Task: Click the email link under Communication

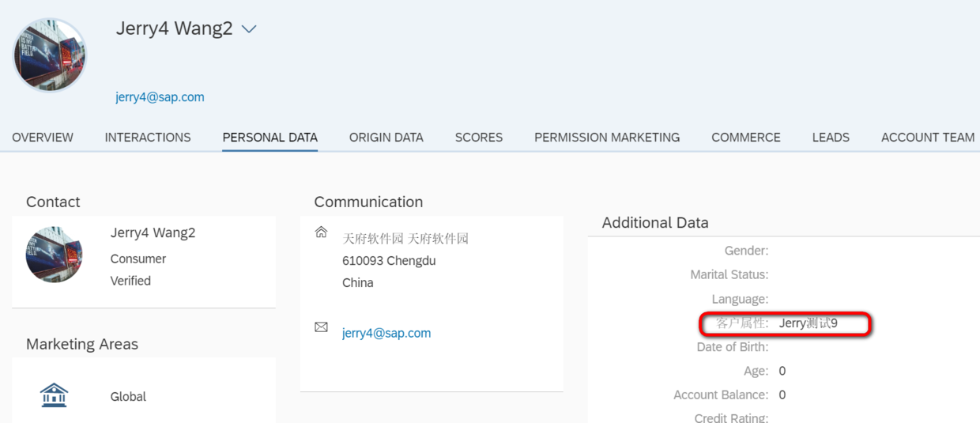Action: click(386, 333)
